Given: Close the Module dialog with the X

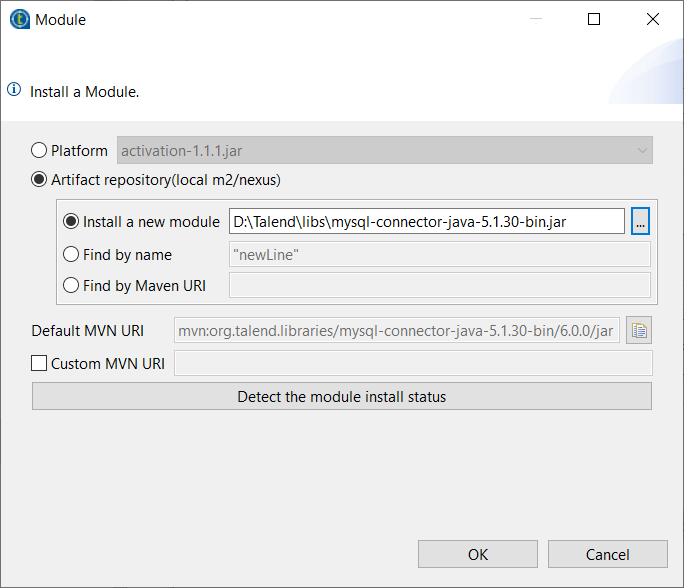Looking at the screenshot, I should point(653,19).
